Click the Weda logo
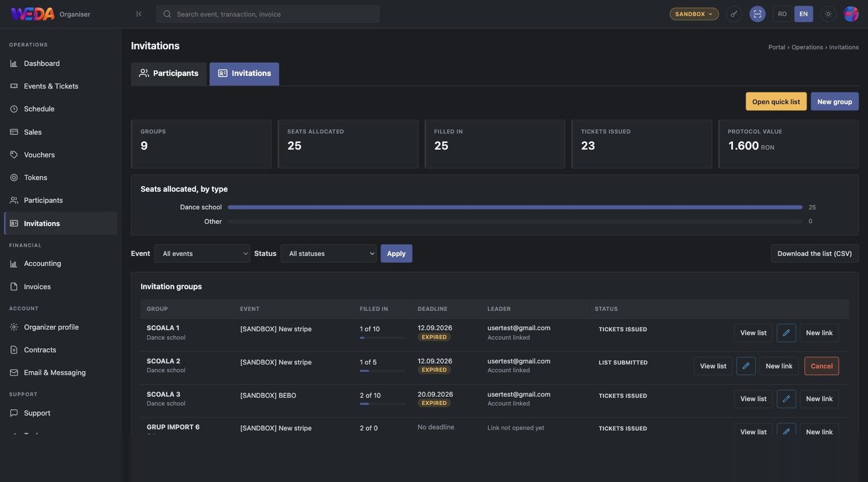Viewport: 868px width, 482px height. click(x=33, y=14)
